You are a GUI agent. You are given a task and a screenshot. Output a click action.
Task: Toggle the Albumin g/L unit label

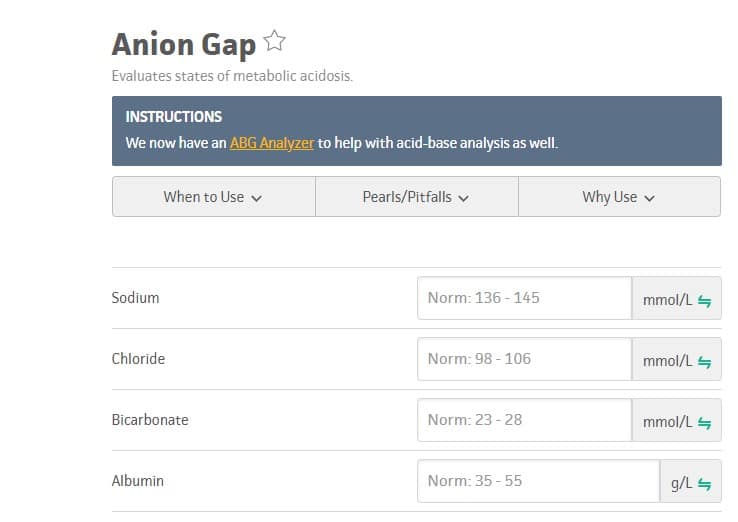(x=681, y=483)
